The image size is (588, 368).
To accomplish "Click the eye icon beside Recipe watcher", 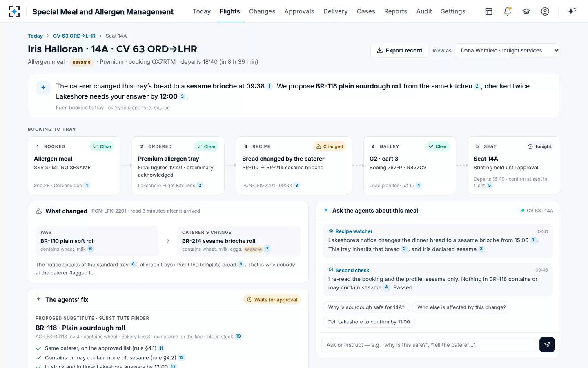I will pos(331,231).
